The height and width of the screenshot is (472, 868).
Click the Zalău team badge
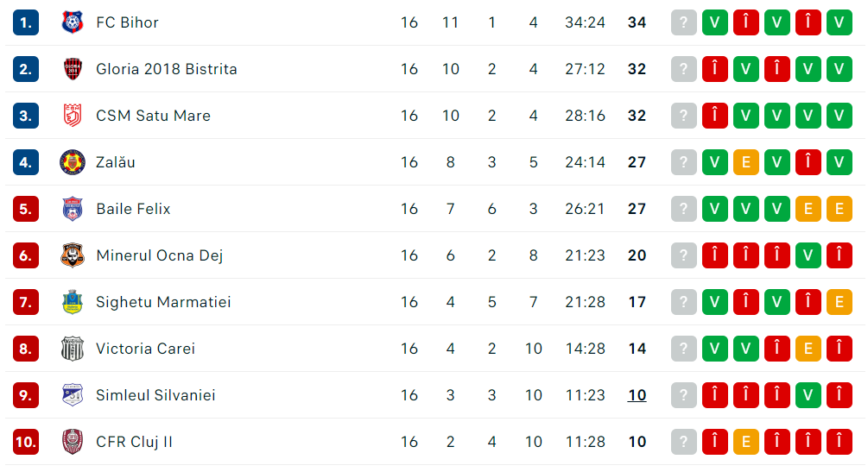tap(73, 162)
